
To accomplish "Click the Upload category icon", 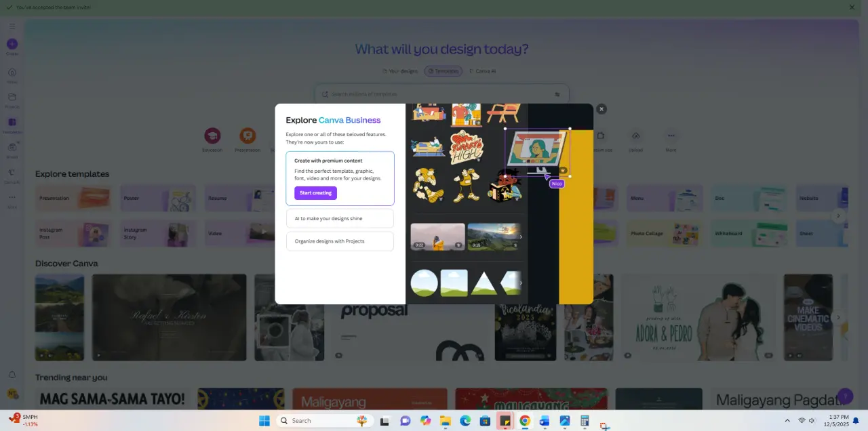I will [x=635, y=136].
